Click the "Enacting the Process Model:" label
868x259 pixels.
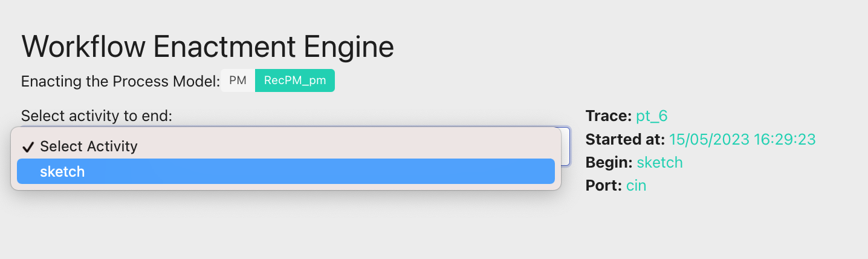[120, 82]
